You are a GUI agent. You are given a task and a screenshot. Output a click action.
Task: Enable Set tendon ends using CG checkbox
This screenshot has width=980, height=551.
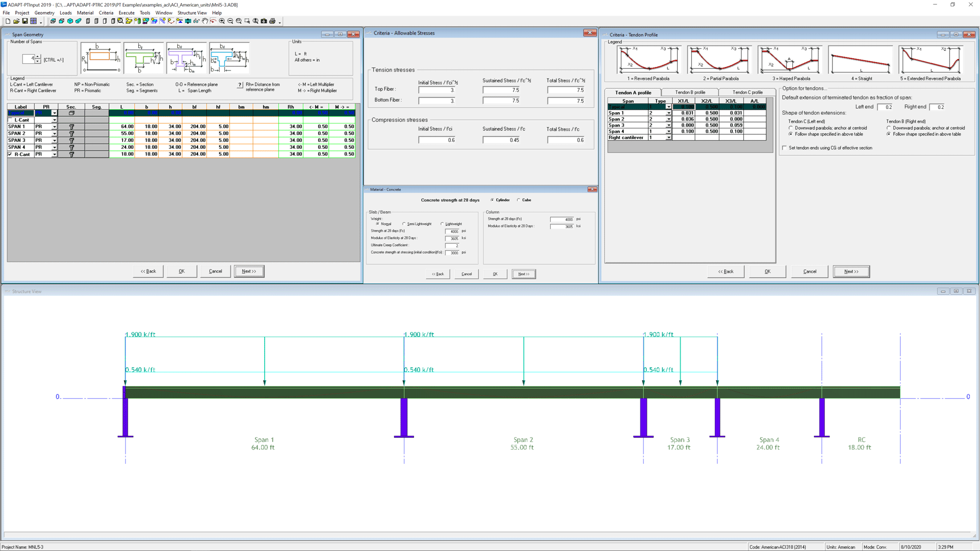pos(784,148)
